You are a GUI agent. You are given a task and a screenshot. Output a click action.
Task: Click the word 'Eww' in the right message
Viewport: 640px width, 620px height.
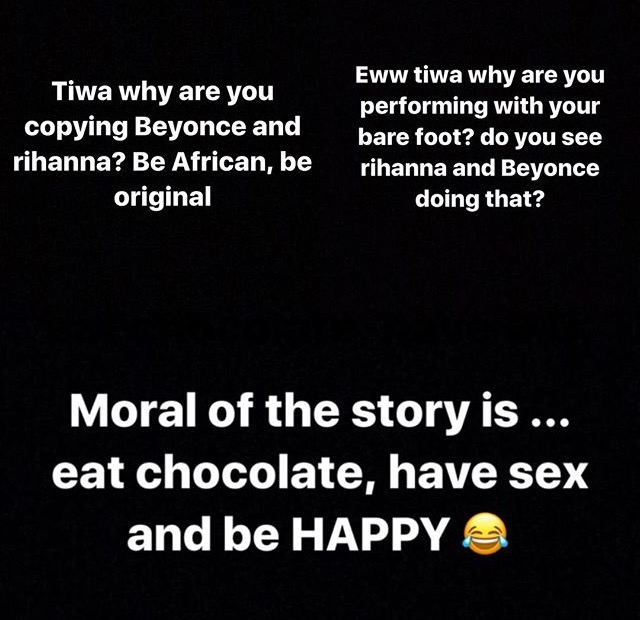pyautogui.click(x=380, y=75)
